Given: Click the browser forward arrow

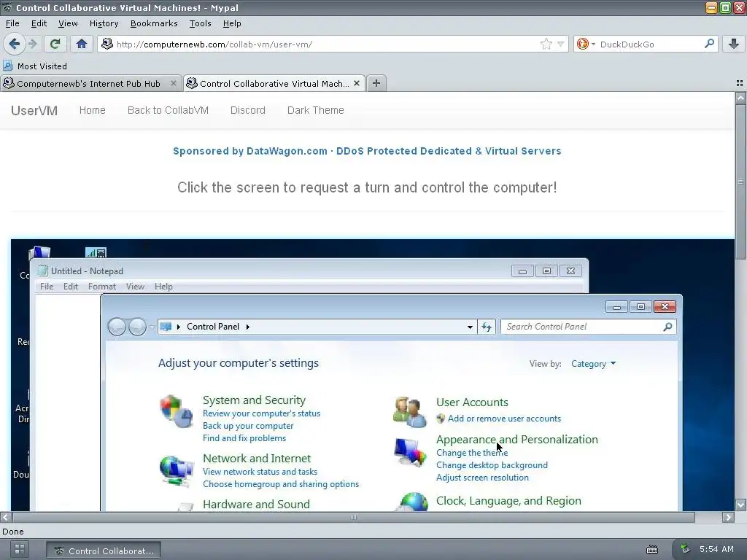Looking at the screenshot, I should (x=32, y=44).
